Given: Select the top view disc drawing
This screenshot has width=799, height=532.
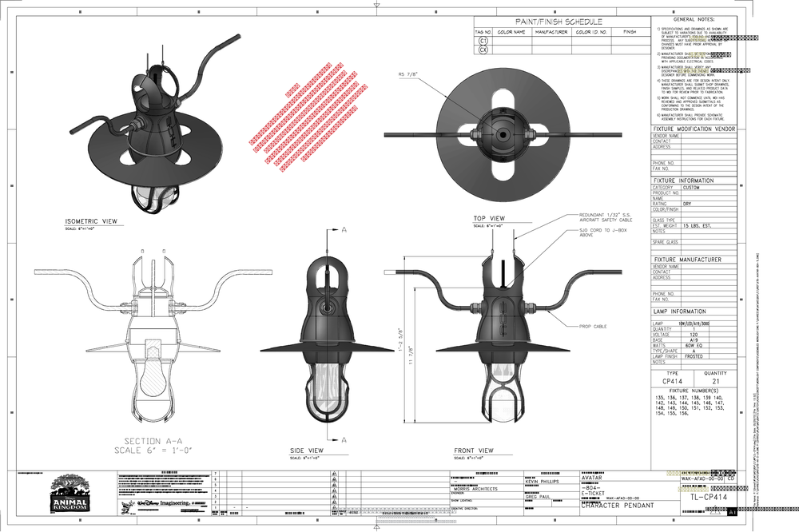Looking at the screenshot, I should (503, 134).
